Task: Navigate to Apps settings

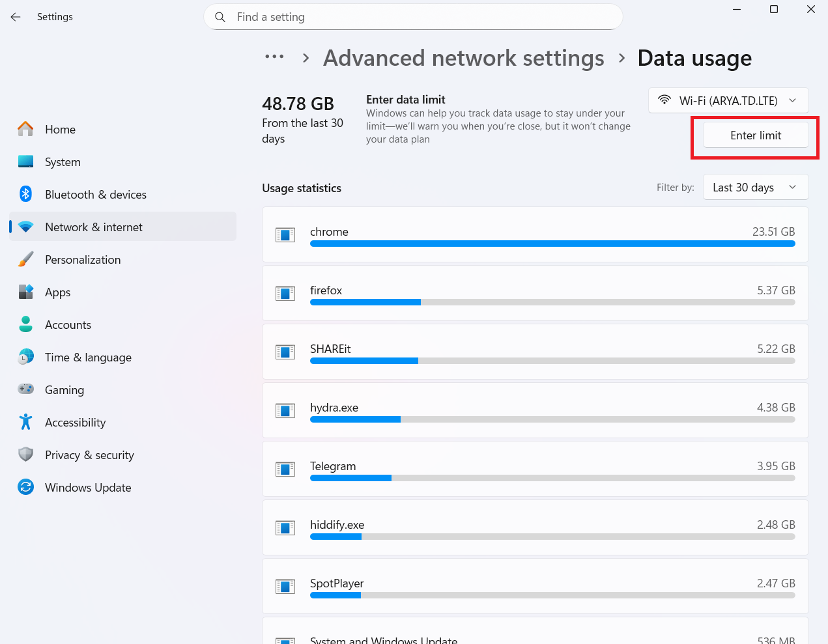Action: pos(122,292)
